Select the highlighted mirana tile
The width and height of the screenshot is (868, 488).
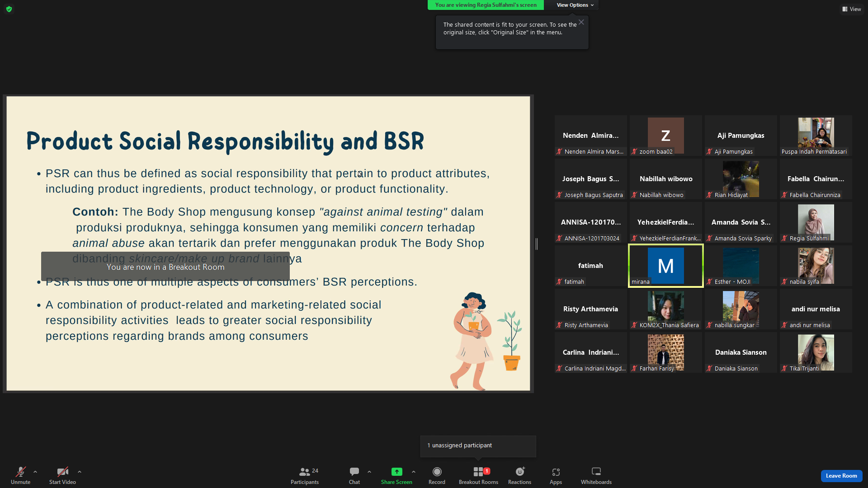pyautogui.click(x=666, y=266)
